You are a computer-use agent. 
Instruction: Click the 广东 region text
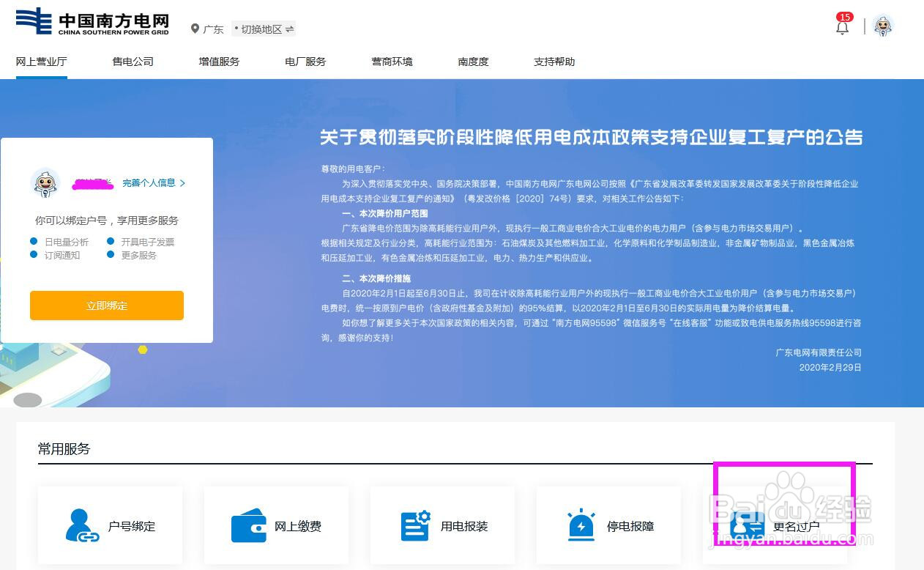coord(213,29)
